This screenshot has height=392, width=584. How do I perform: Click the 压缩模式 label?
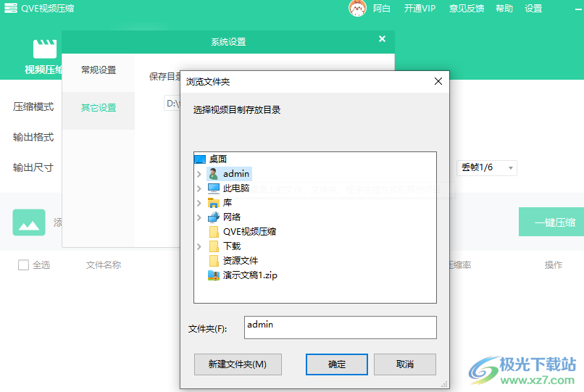33,107
